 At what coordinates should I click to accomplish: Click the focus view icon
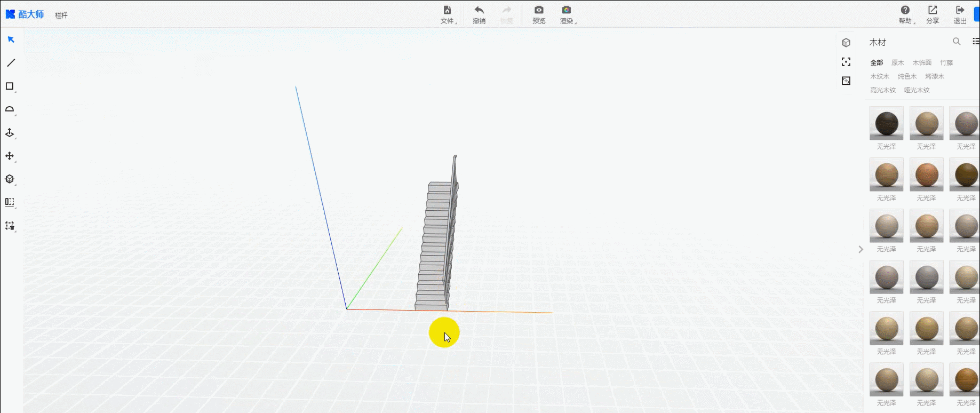(846, 62)
